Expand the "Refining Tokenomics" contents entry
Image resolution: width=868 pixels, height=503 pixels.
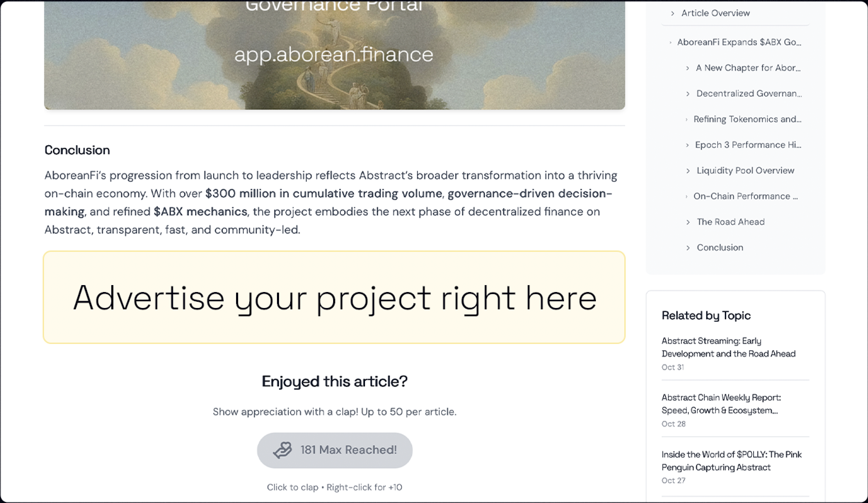coord(686,119)
